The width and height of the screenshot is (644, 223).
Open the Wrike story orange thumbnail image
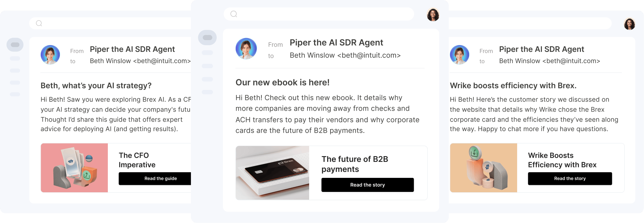(x=483, y=168)
